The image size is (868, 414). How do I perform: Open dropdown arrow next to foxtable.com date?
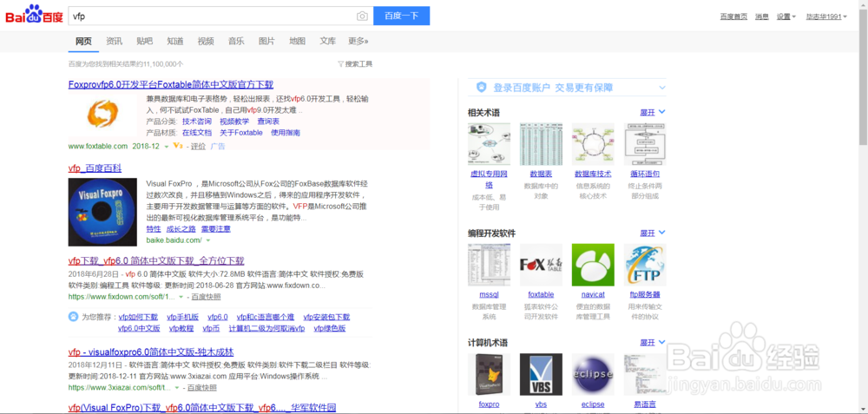(166, 147)
